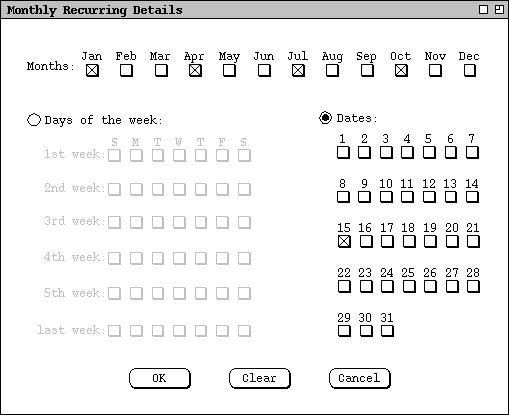Tick the date 27 box
Image resolution: width=509 pixels, height=415 pixels.
452,286
